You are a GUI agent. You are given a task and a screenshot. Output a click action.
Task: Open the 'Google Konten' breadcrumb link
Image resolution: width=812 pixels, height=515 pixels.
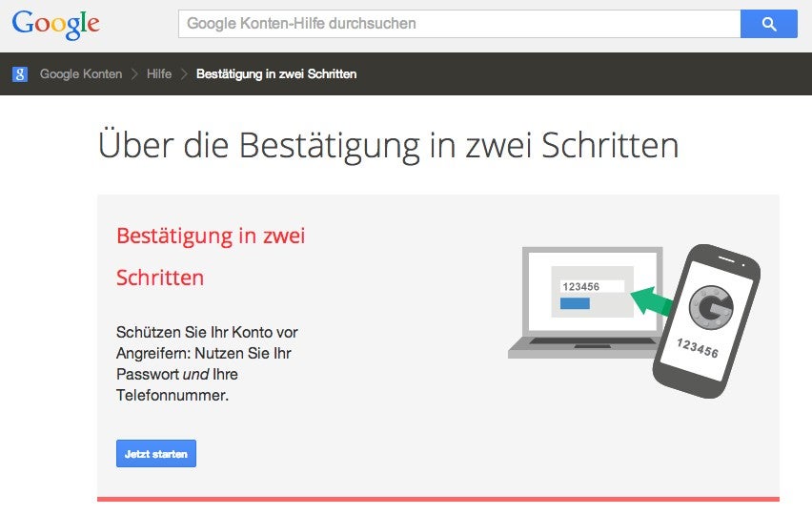click(x=81, y=74)
